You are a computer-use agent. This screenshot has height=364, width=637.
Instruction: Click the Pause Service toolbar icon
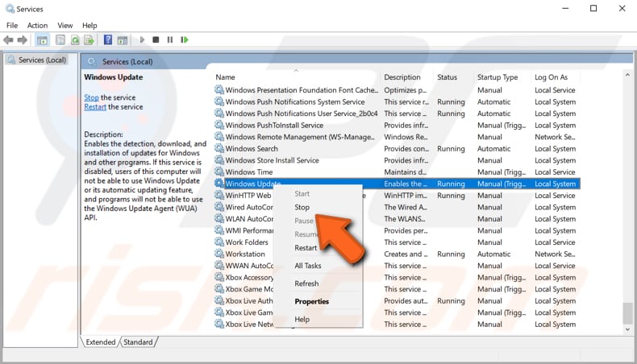[170, 39]
